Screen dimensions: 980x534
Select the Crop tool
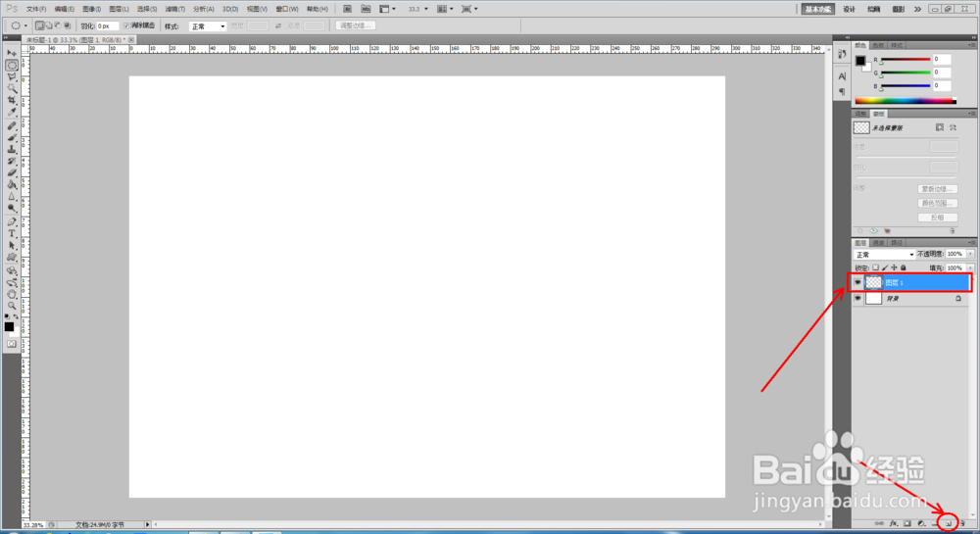point(11,101)
